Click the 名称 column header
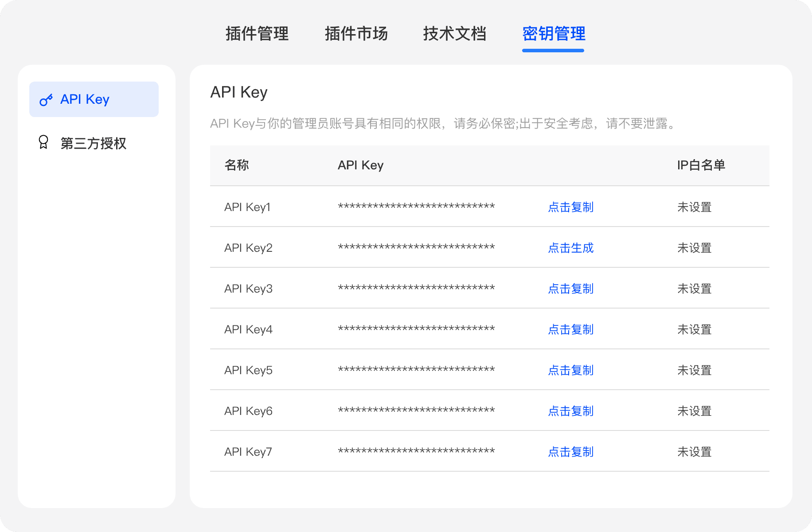The width and height of the screenshot is (812, 532). (x=237, y=165)
